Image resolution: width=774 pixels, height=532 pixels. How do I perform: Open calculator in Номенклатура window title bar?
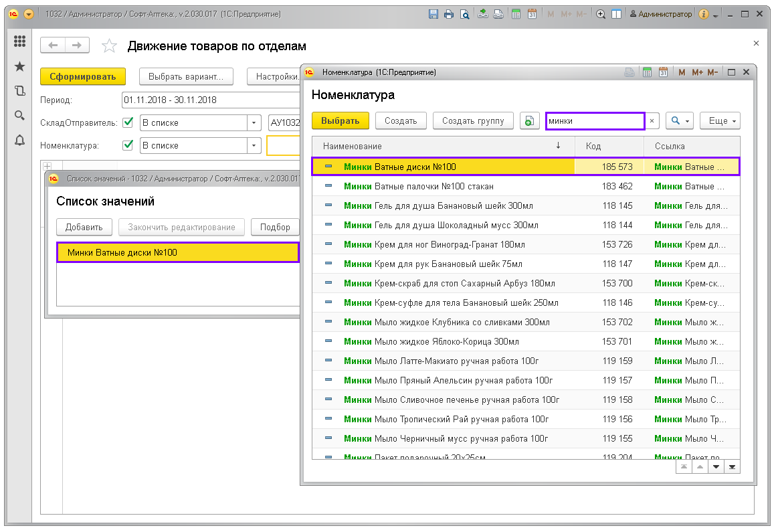tap(647, 72)
